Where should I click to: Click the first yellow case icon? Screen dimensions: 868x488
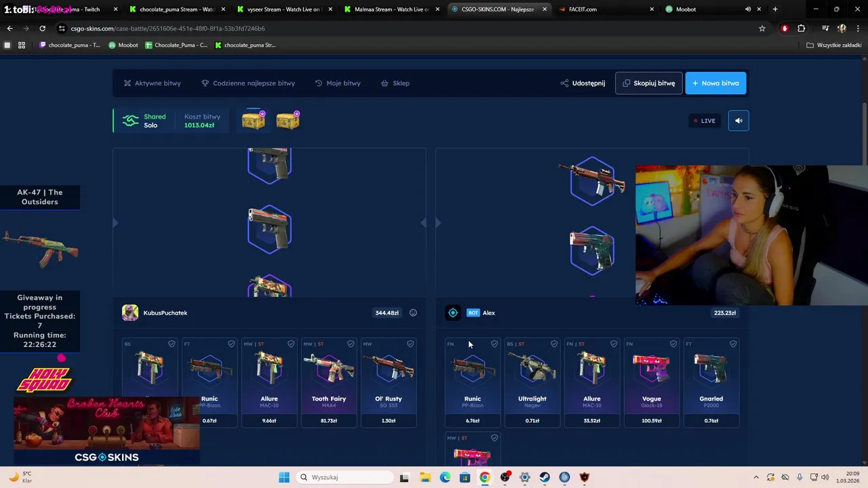point(254,121)
